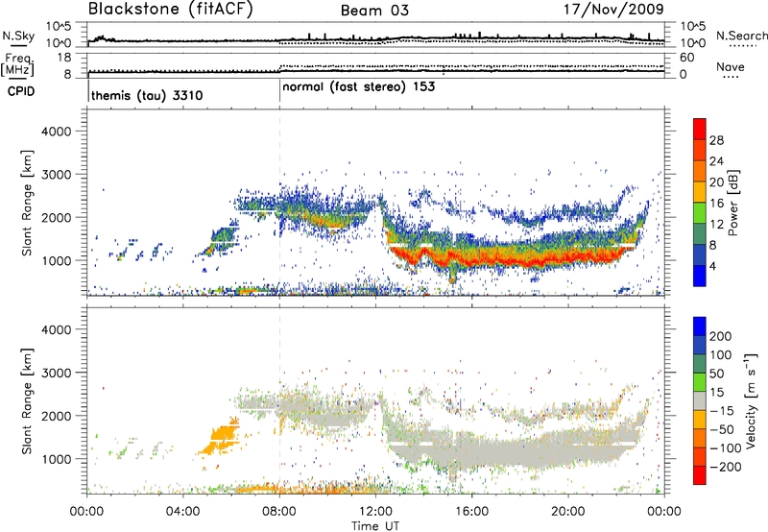This screenshot has width=768, height=532.
Task: Pick the blue top Velocity colorbar segment
Action: pyautogui.click(x=700, y=326)
